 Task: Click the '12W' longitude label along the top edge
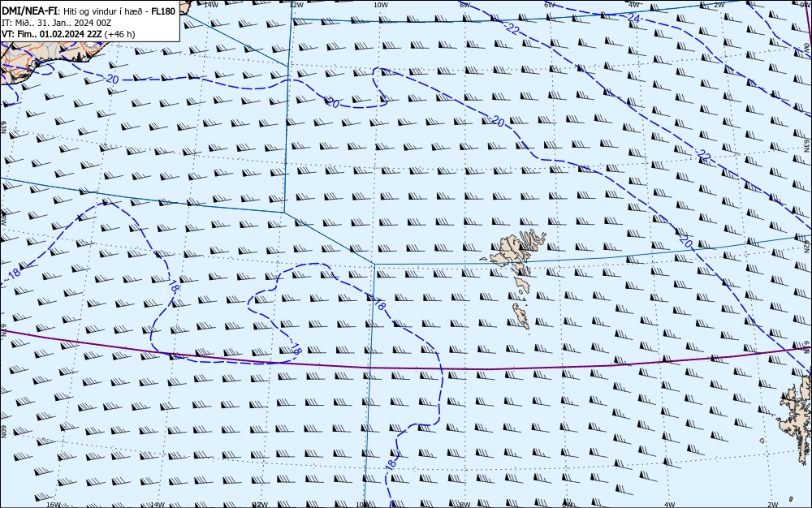pyautogui.click(x=296, y=4)
